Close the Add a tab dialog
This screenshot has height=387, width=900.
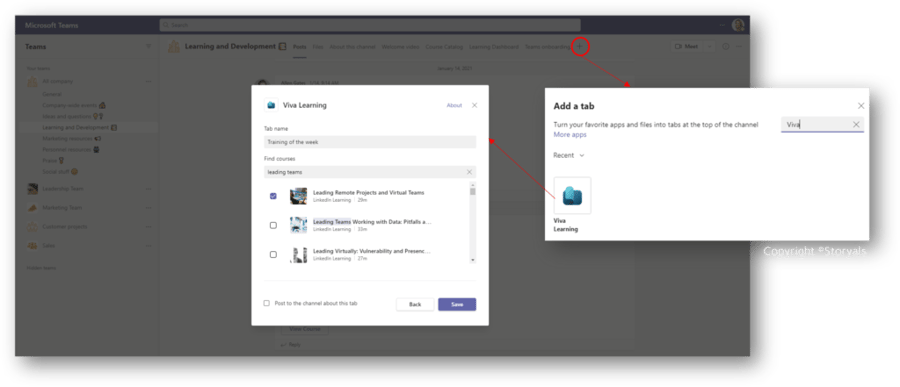[861, 106]
